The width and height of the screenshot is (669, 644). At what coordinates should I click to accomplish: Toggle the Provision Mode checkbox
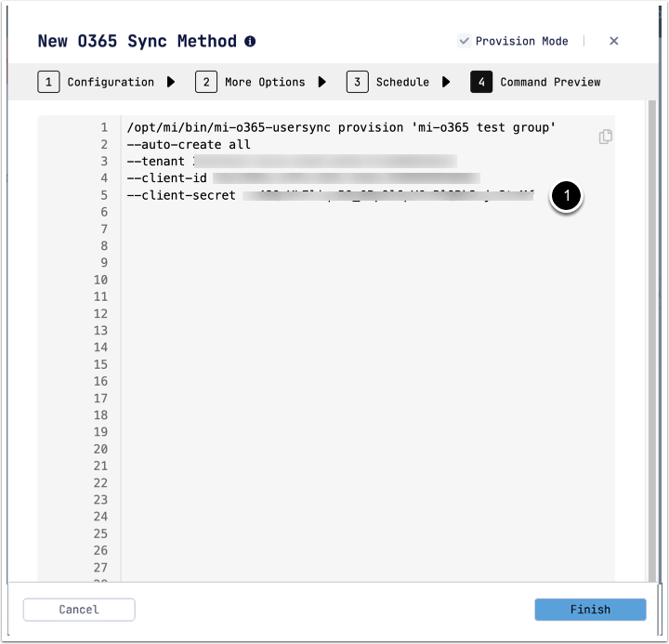coord(465,41)
